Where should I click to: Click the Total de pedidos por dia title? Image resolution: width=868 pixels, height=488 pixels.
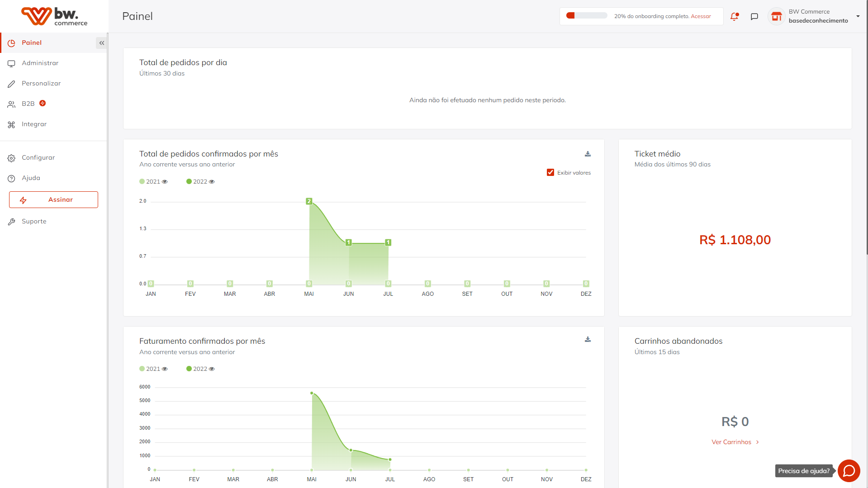[x=183, y=62]
